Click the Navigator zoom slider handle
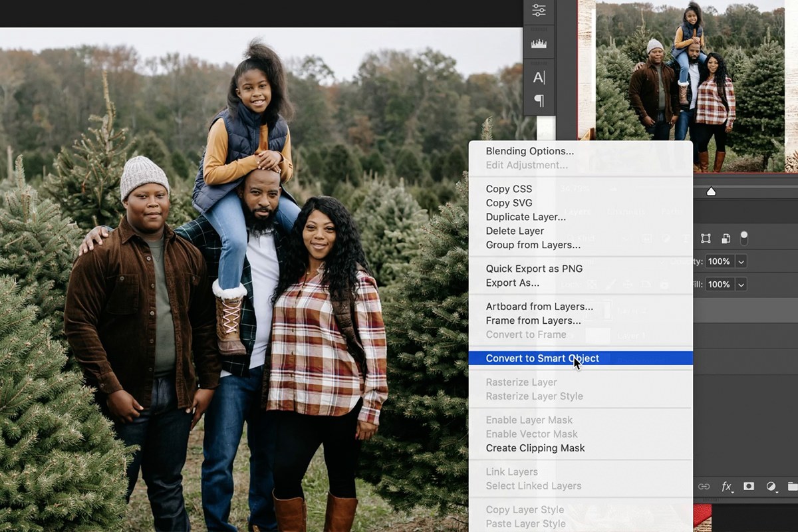Screen dimensions: 798x532 coord(711,192)
